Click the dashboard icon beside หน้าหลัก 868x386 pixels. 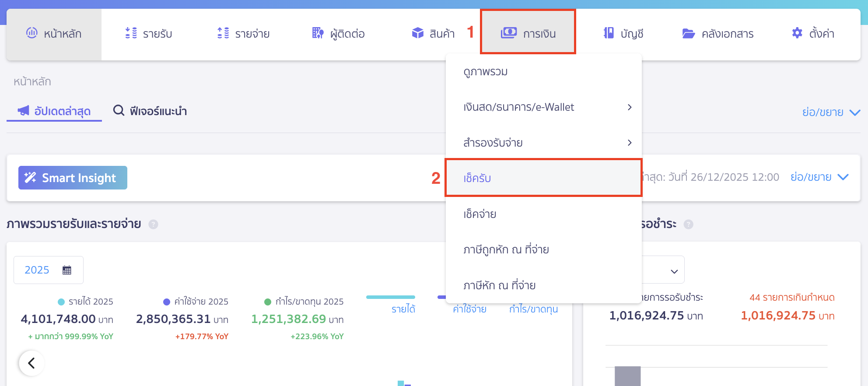coord(31,33)
